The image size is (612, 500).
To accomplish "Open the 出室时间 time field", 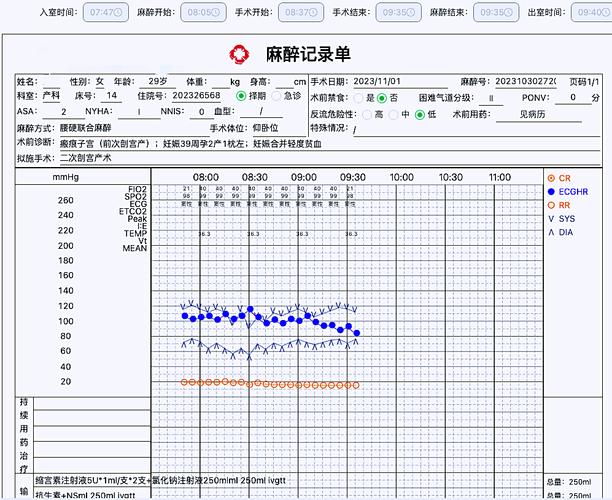I will coord(592,12).
